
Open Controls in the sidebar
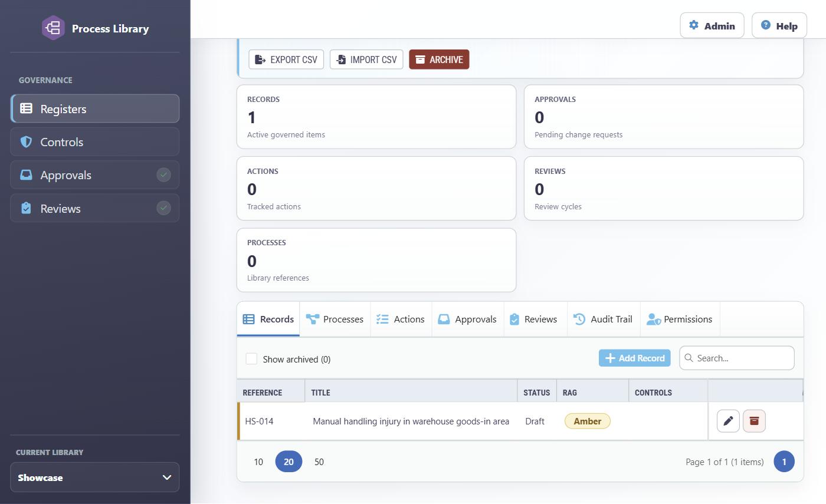[95, 142]
